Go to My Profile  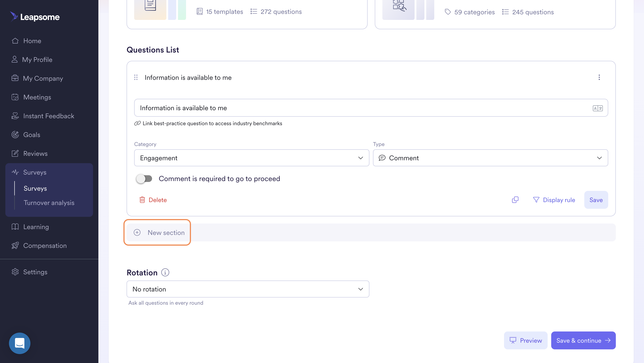click(x=37, y=59)
